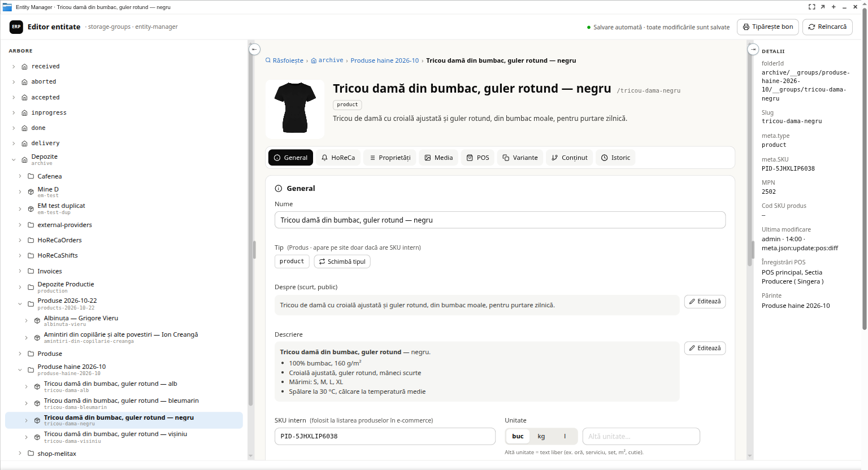Click the cube icon next to Mine D
The width and height of the screenshot is (868, 470).
coord(31,192)
